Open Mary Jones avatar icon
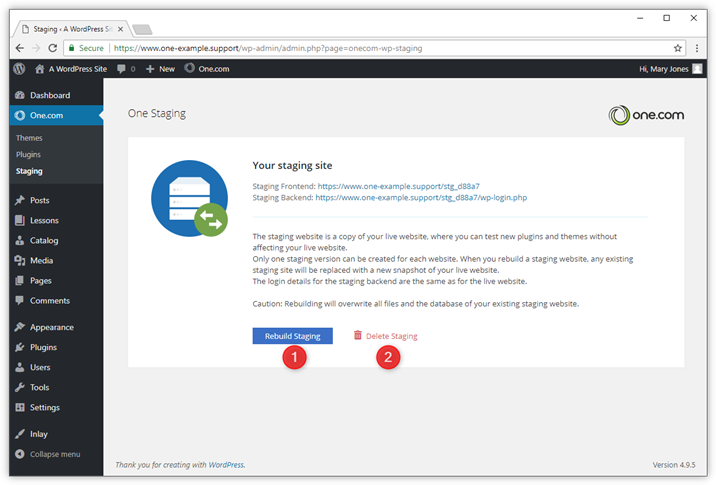 pos(697,69)
